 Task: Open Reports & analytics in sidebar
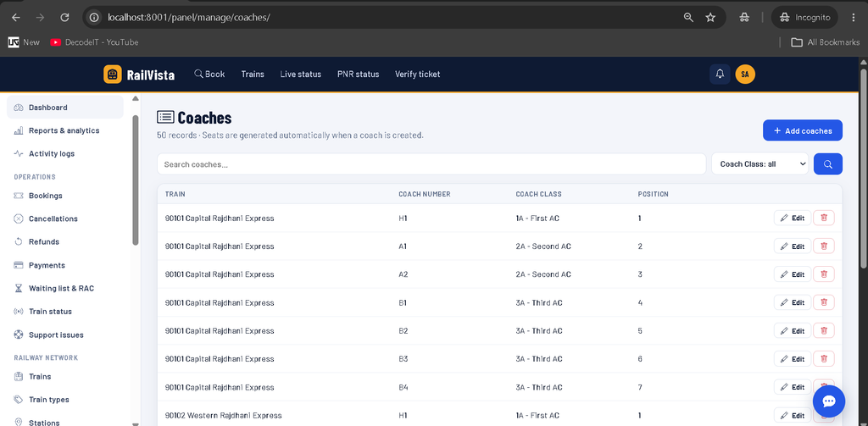click(x=64, y=130)
